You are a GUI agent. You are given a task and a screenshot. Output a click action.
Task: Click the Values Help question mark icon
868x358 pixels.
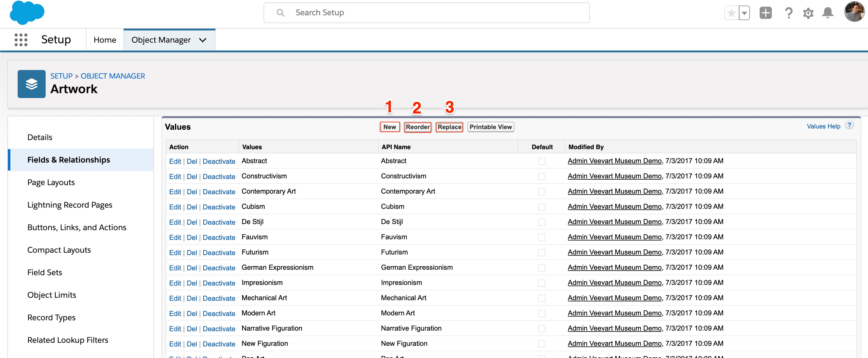[850, 125]
